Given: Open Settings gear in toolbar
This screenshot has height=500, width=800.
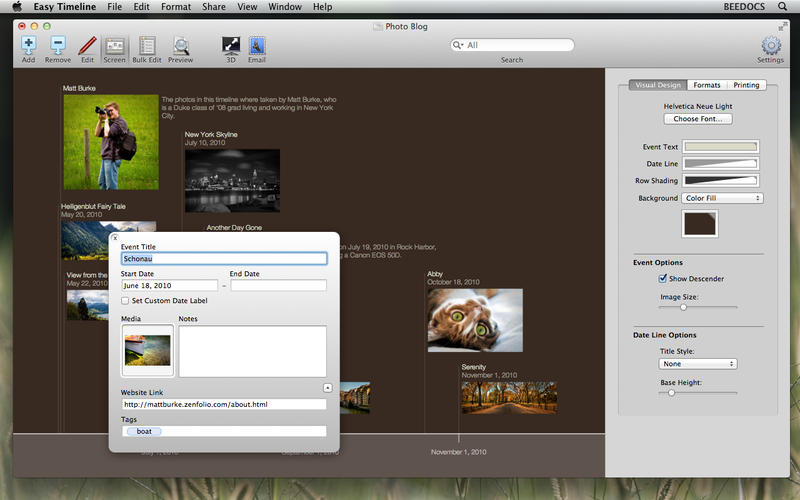Looking at the screenshot, I should coord(770,46).
